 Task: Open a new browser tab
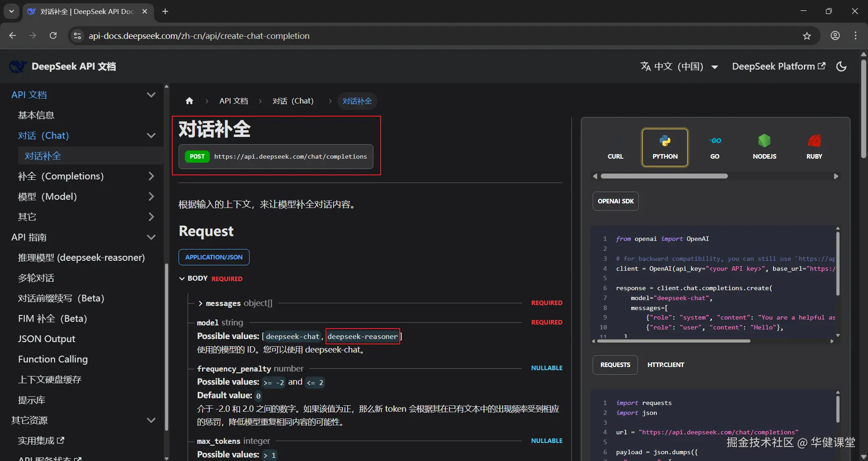coord(165,11)
